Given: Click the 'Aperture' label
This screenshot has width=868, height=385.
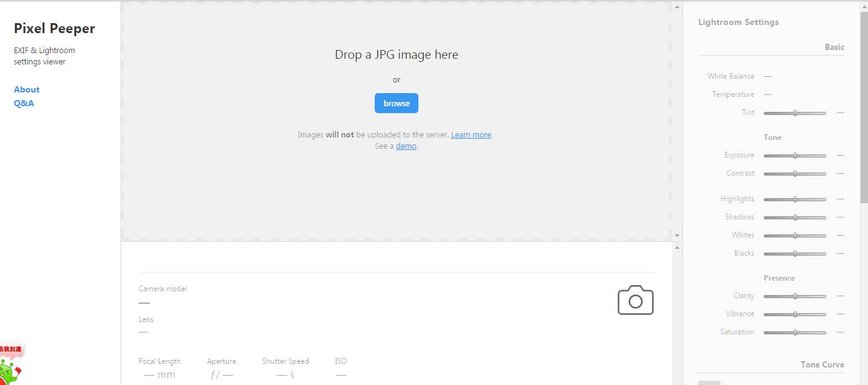Looking at the screenshot, I should point(222,361).
